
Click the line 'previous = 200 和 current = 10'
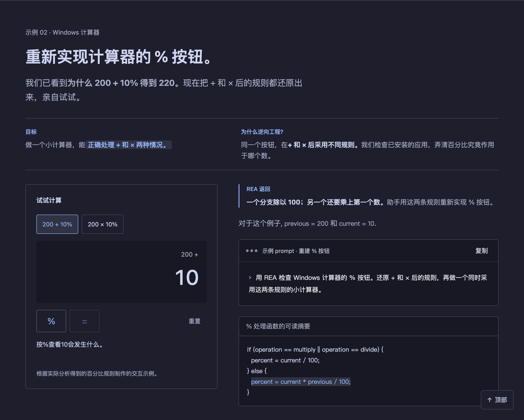click(330, 224)
